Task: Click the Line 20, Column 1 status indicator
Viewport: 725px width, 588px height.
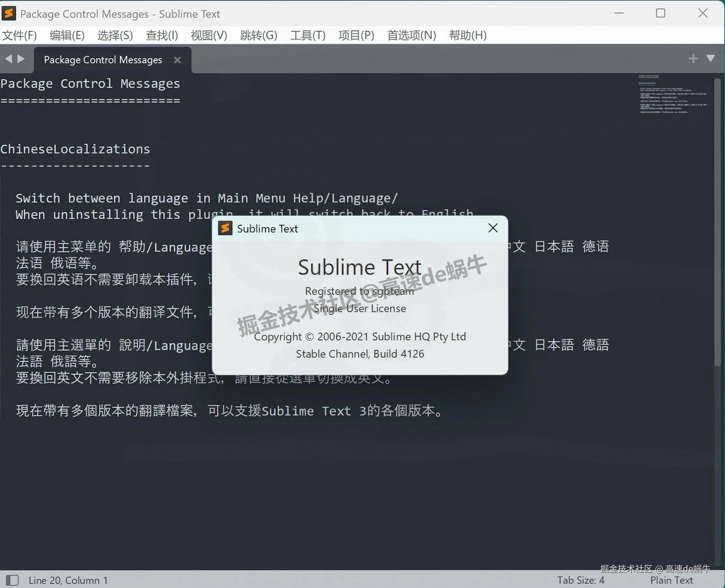Action: [68, 580]
